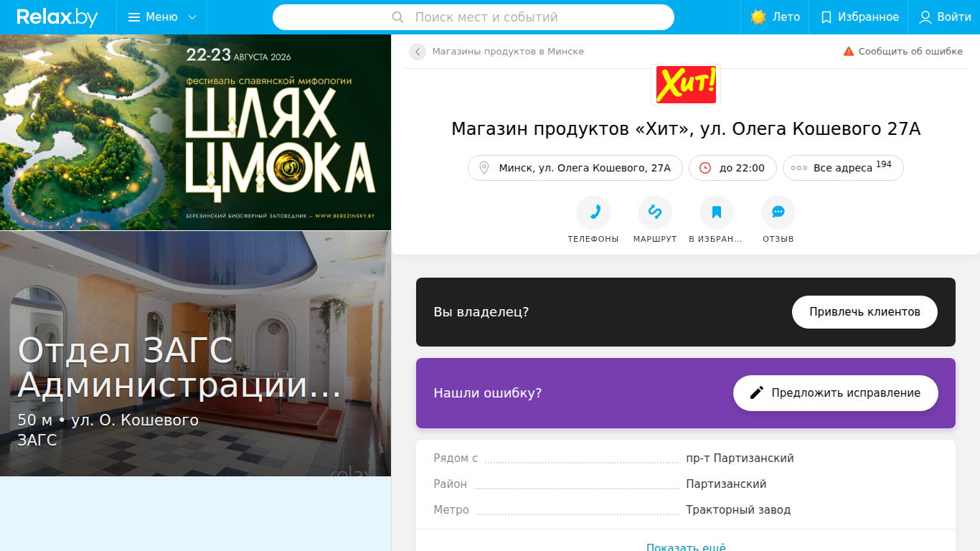Click the Привлечь клиентов button
Image resolution: width=980 pixels, height=551 pixels.
[x=864, y=312]
